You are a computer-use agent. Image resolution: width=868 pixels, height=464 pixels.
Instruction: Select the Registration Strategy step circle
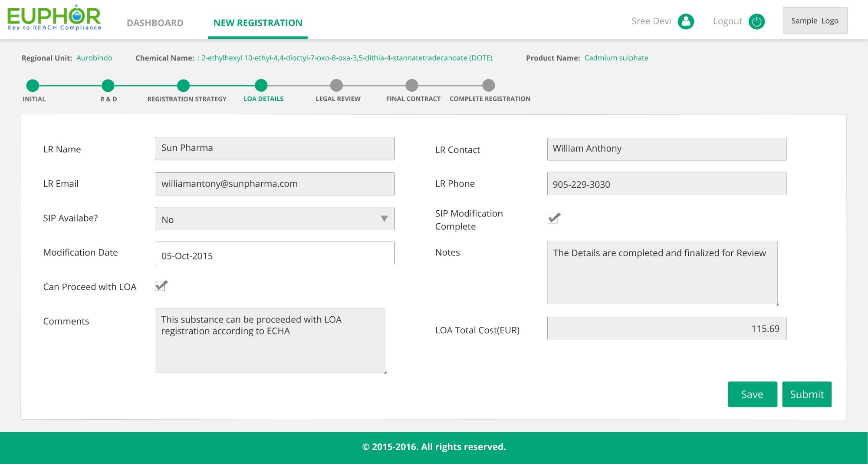(184, 86)
